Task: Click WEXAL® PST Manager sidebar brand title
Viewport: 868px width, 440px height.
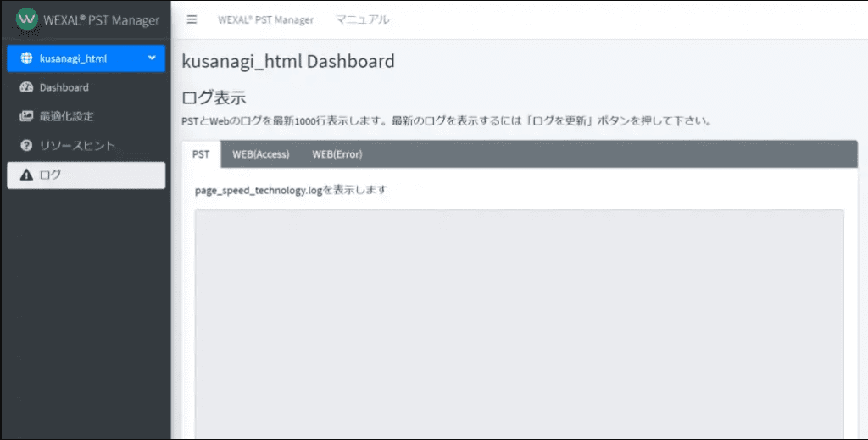Action: pyautogui.click(x=102, y=20)
